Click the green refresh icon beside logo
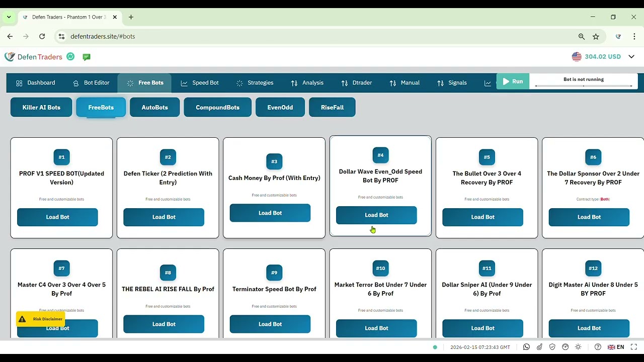 [x=70, y=57]
